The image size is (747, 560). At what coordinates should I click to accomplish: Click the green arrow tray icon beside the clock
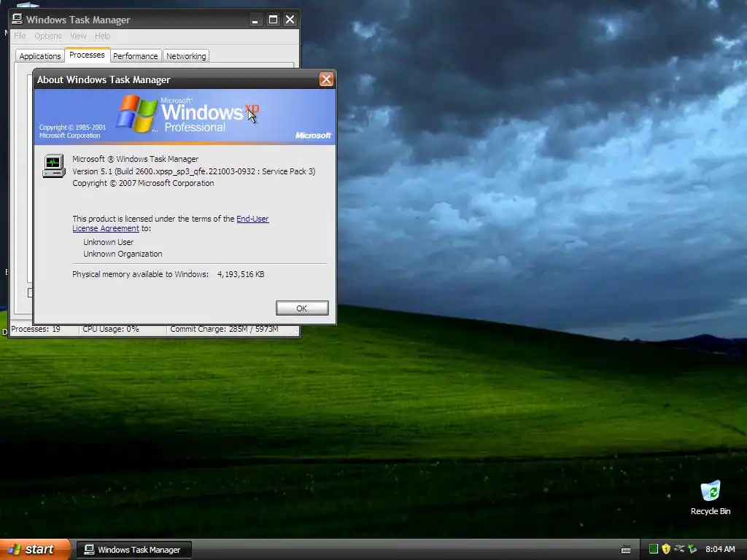[692, 549]
